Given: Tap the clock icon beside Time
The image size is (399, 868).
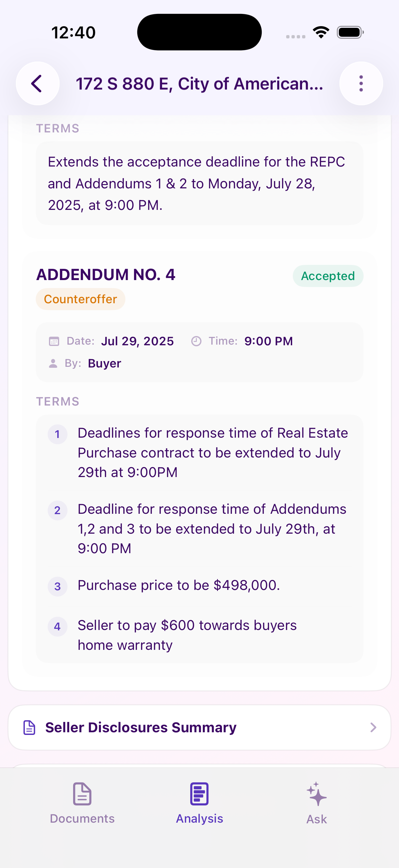Looking at the screenshot, I should [x=196, y=341].
